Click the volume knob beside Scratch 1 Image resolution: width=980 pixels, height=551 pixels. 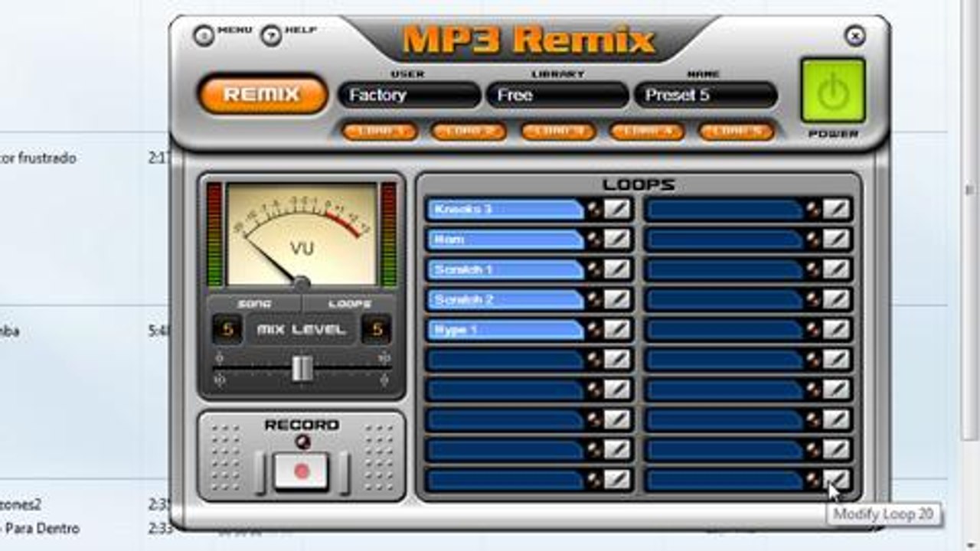594,269
